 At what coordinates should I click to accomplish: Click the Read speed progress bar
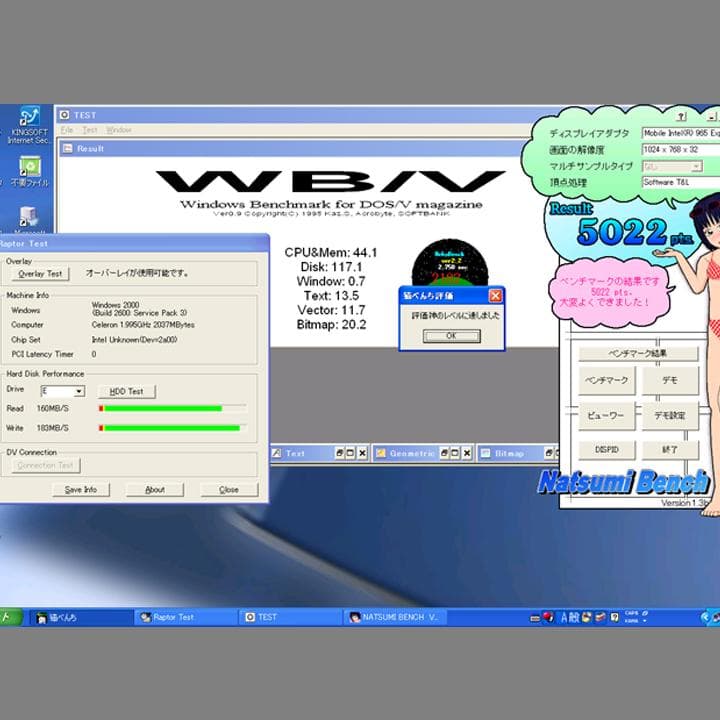point(172,408)
